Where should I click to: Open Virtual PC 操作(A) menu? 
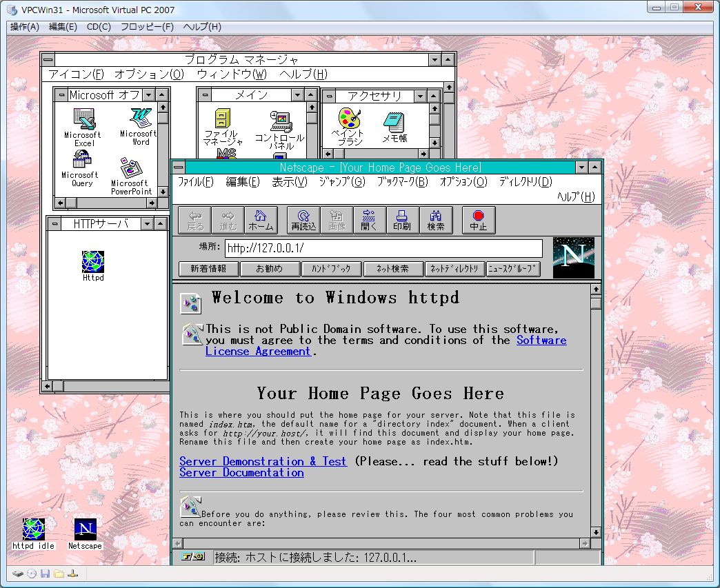click(x=25, y=27)
